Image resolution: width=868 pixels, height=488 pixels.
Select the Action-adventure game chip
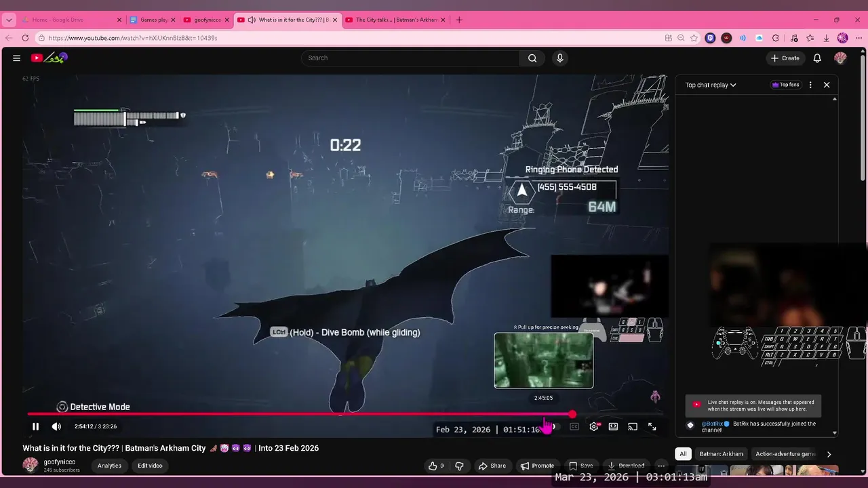(x=785, y=454)
